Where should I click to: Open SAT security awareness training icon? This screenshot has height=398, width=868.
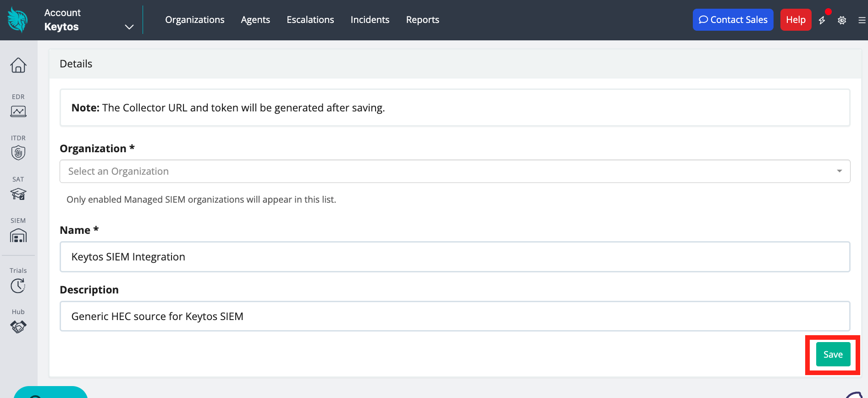click(18, 194)
